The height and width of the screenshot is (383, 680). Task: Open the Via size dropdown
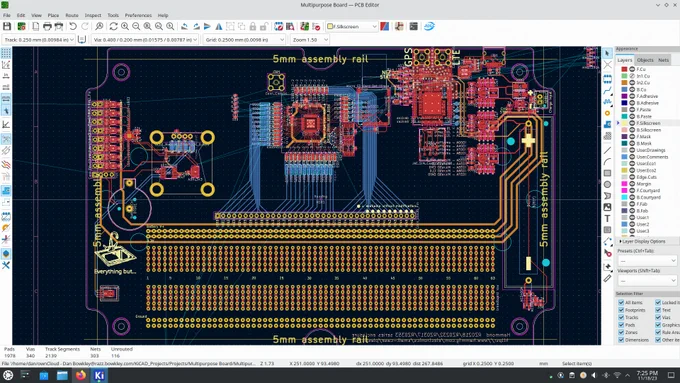click(145, 39)
